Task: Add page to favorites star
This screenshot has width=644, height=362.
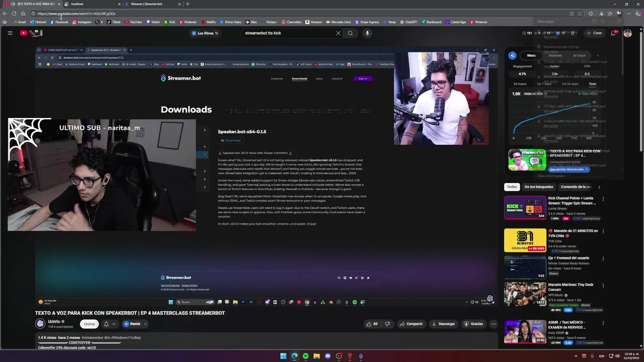Action: pyautogui.click(x=580, y=14)
